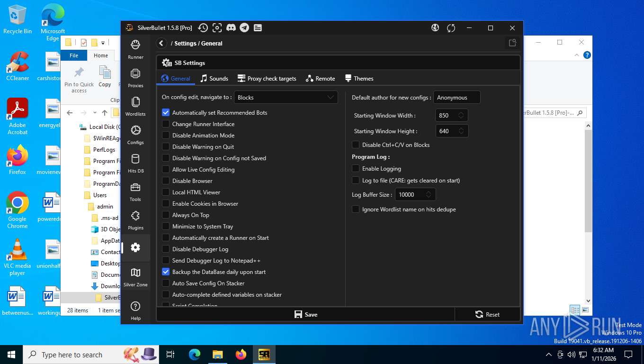The height and width of the screenshot is (364, 644).
Task: Open File Explorer from the taskbar
Action: 217,355
